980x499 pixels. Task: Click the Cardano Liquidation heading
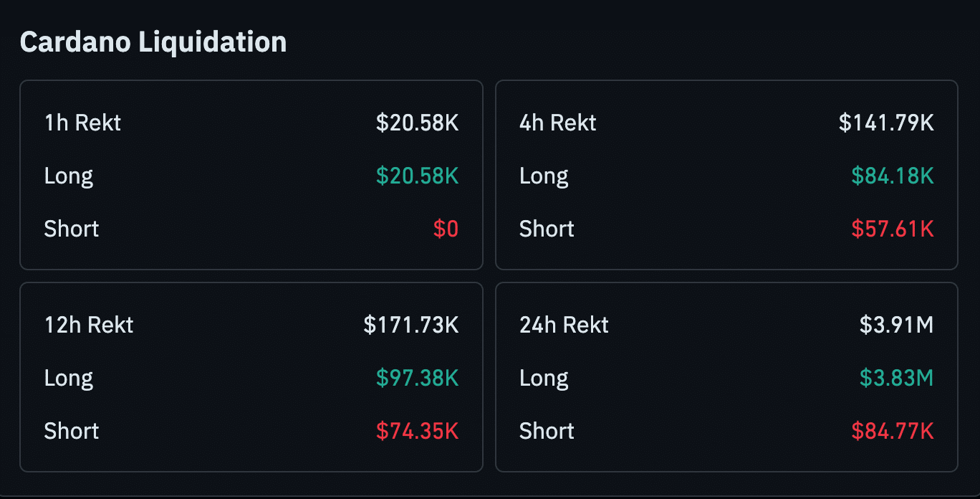tap(153, 42)
